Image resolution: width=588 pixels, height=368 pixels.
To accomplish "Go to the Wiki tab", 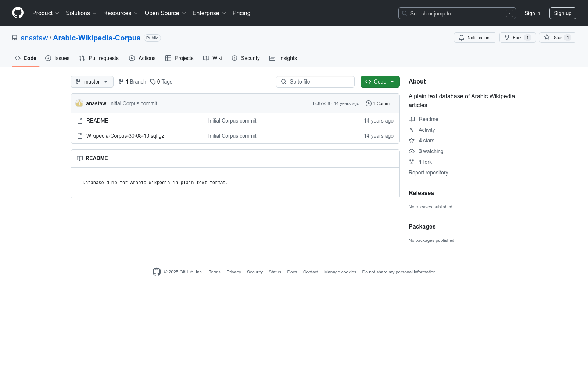I will tap(213, 58).
